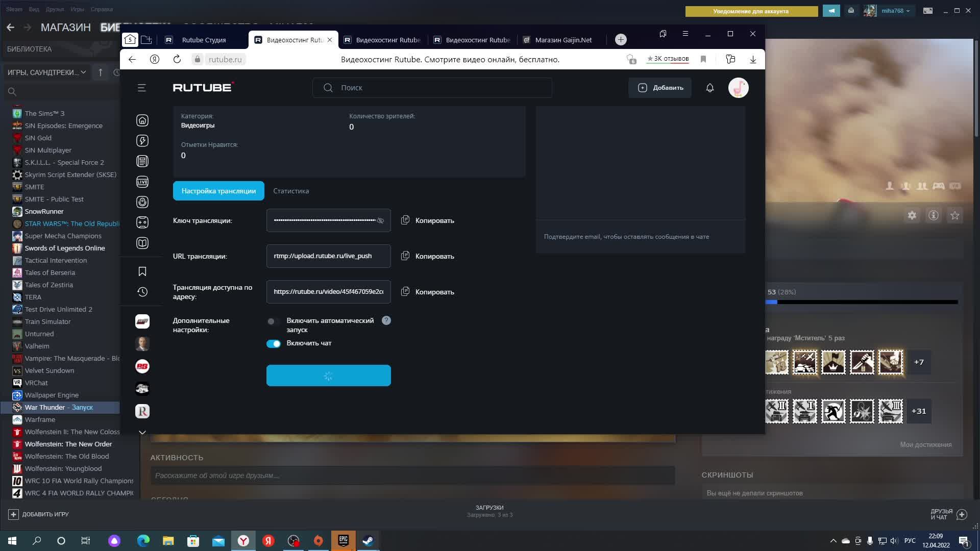This screenshot has height=551, width=980.
Task: Click the browser page reload icon
Action: click(x=177, y=59)
